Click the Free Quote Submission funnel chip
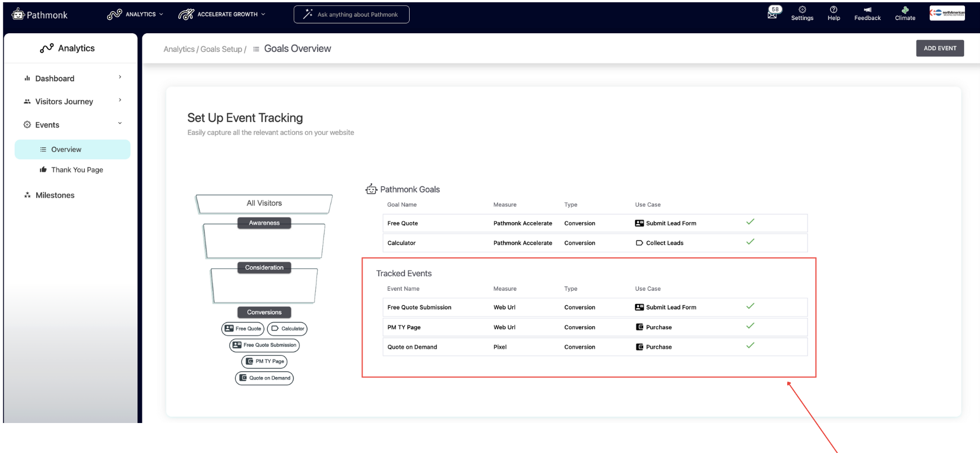The image size is (980, 453). (265, 345)
